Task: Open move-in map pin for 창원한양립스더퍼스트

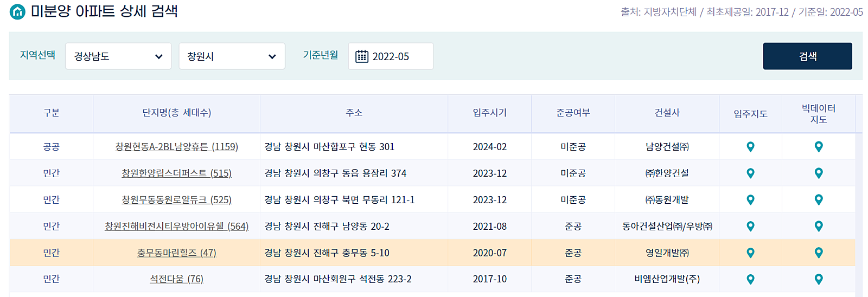Action: click(750, 173)
